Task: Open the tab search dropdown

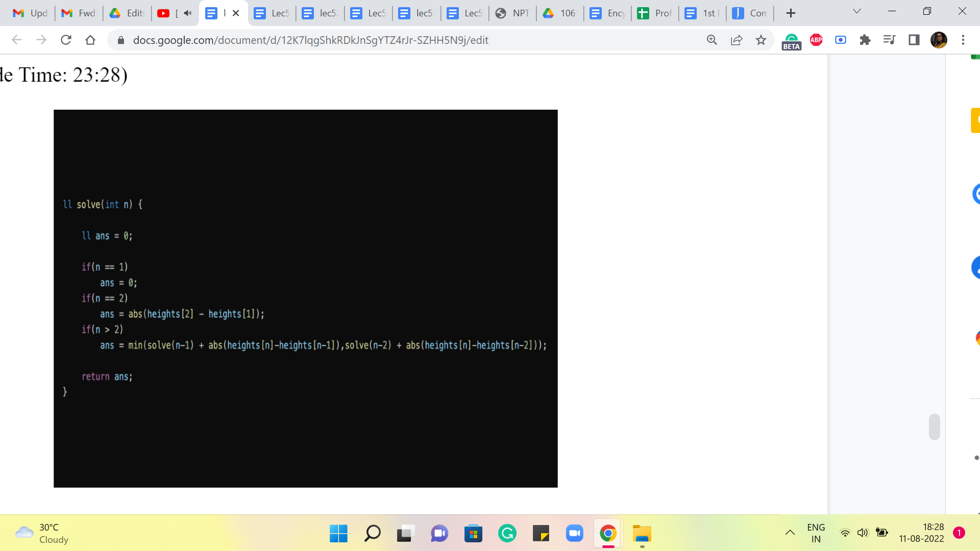Action: click(857, 12)
